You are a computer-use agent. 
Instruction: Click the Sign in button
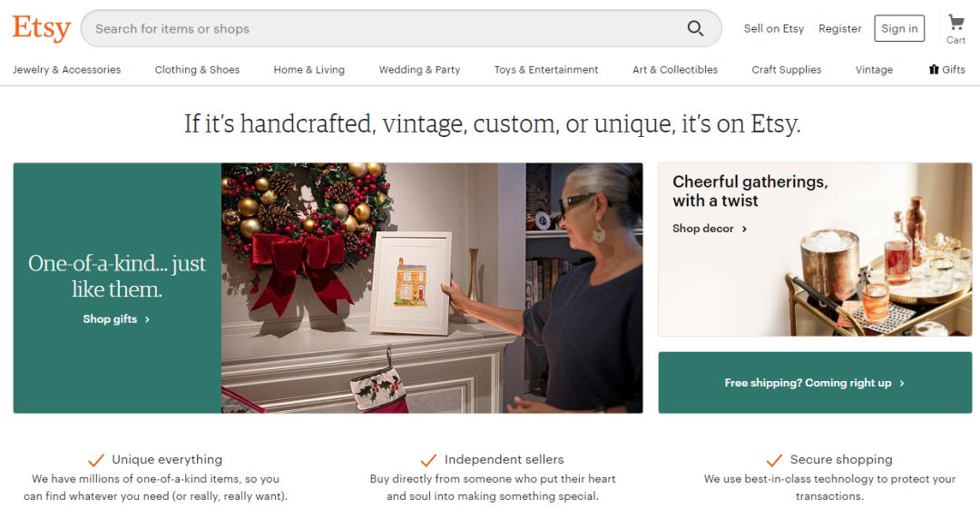tap(899, 28)
